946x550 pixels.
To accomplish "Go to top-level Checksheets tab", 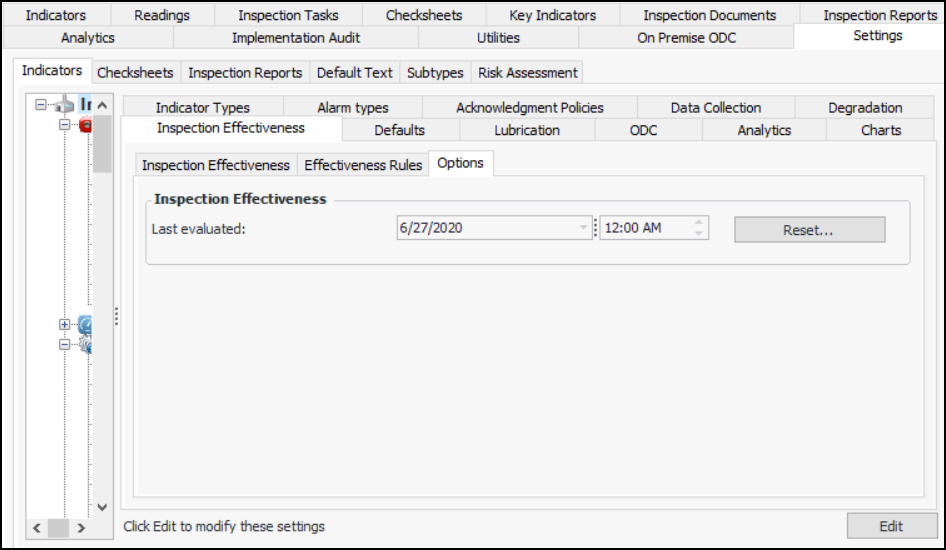I will 424,15.
